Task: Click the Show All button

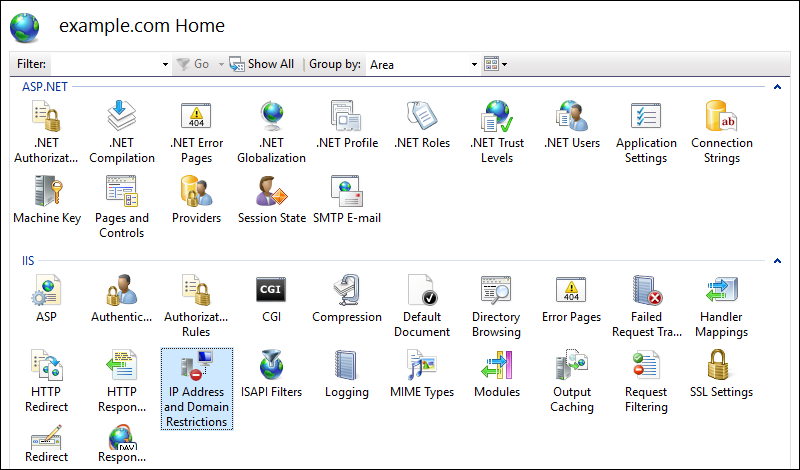Action: 262,64
